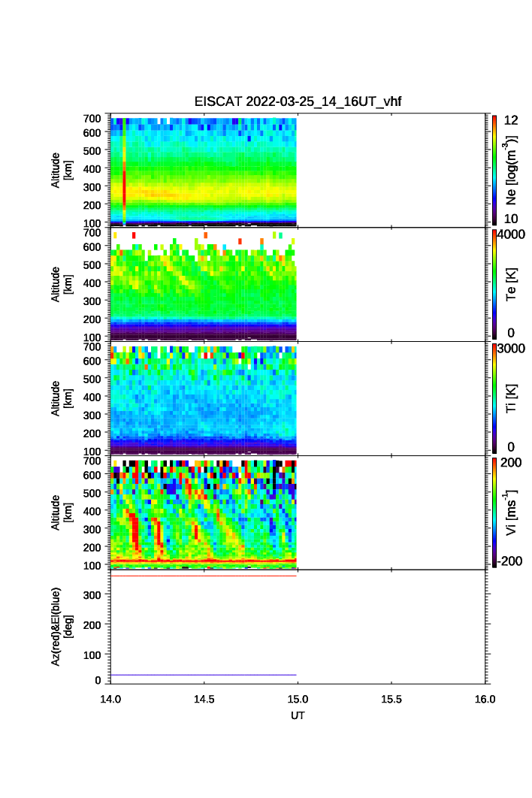
Task: Click the Te electron temperature color bar
Action: coord(494,284)
